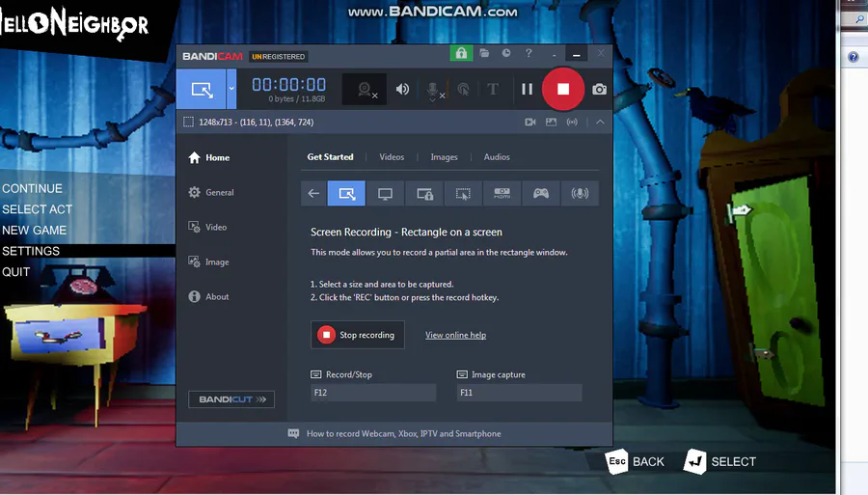The image size is (868, 495).
Task: Select Game recording mode gamepad icon
Action: click(x=541, y=193)
